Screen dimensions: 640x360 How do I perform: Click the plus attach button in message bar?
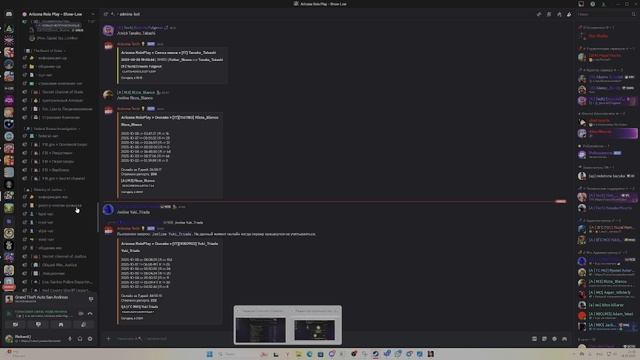(x=109, y=339)
